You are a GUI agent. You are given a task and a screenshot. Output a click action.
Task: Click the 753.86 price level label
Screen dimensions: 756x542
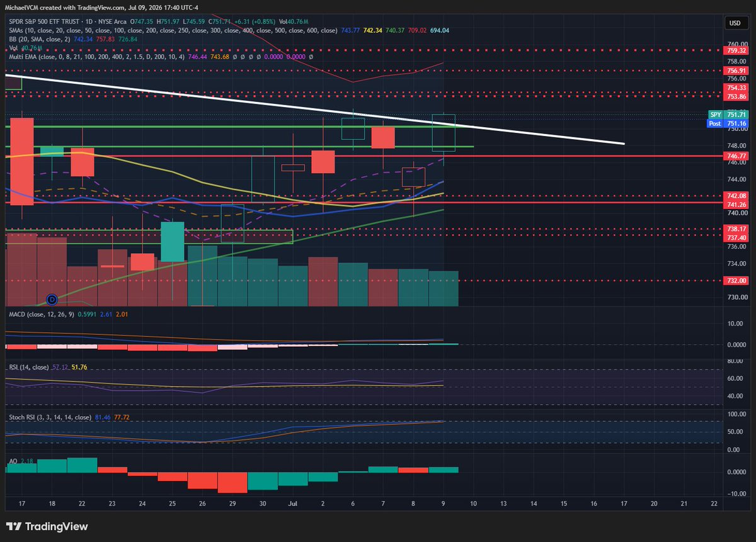tap(736, 96)
